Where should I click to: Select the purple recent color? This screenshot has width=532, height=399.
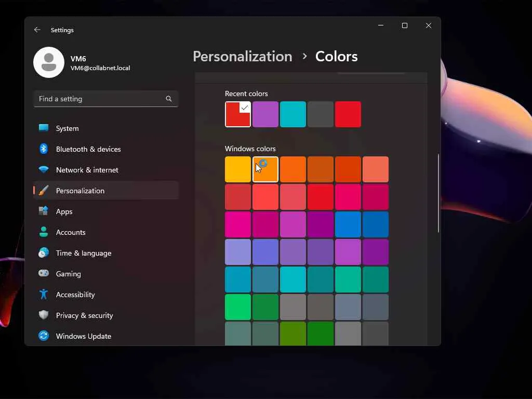point(265,114)
